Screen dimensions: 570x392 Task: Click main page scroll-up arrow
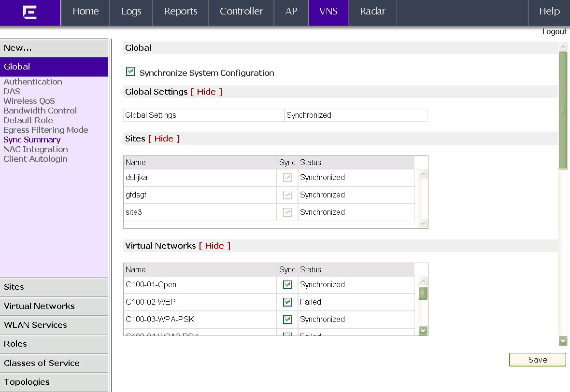tap(563, 46)
